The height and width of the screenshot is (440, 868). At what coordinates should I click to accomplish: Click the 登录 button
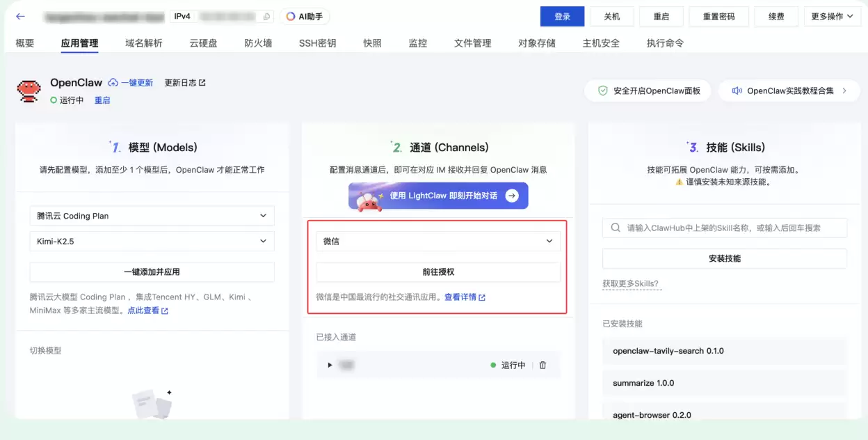tap(562, 17)
